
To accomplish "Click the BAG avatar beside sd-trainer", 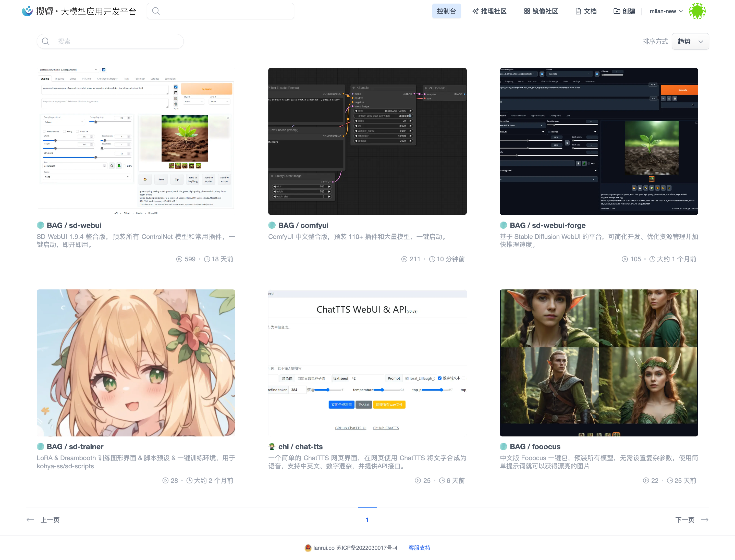I will coord(40,447).
